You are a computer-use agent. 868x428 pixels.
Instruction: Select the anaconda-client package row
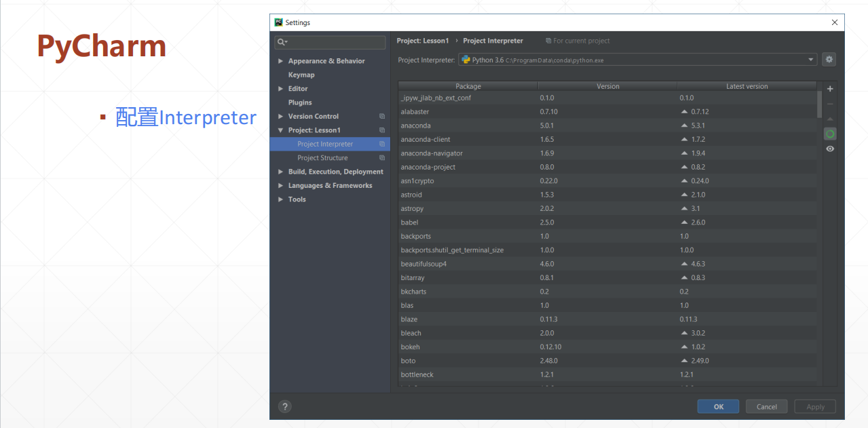tap(607, 139)
